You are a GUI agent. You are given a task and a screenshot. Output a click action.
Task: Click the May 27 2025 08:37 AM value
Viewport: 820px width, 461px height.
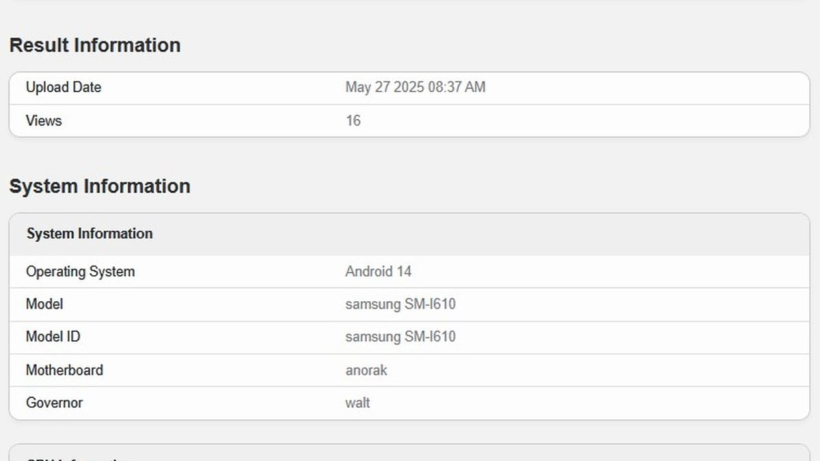(415, 87)
